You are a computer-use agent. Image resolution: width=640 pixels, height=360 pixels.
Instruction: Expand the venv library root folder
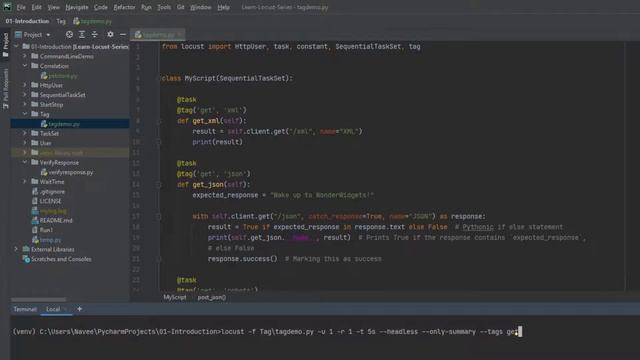coord(25,153)
